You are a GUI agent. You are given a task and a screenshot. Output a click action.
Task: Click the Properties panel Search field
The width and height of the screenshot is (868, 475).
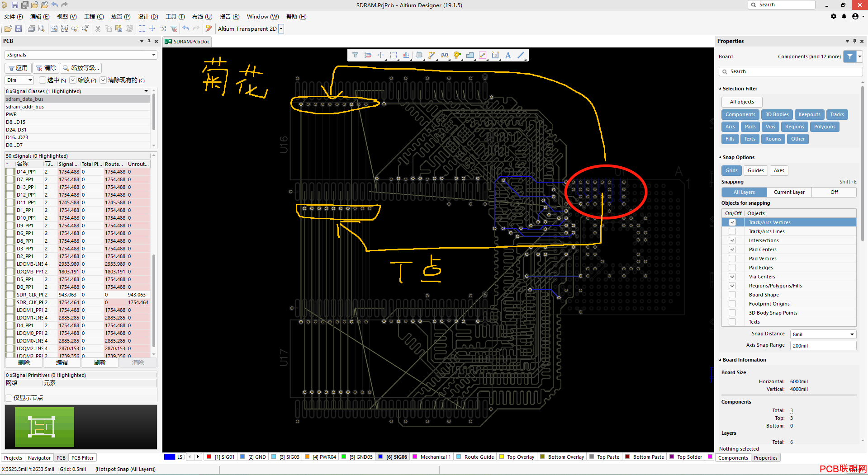pos(790,71)
